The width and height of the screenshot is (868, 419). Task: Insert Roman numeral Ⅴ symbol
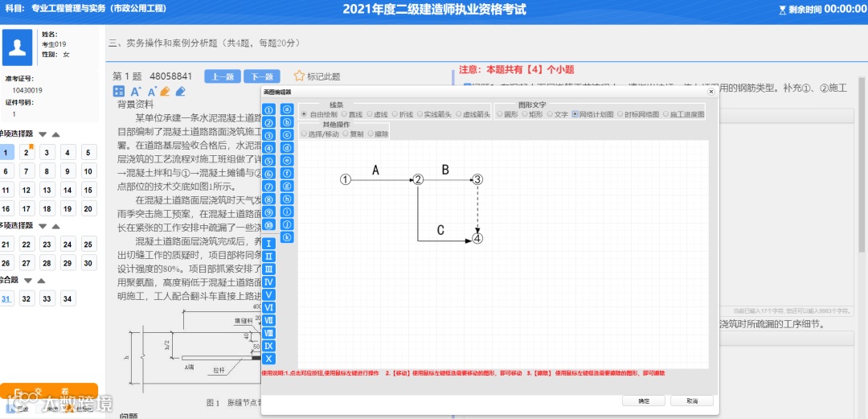[x=268, y=295]
